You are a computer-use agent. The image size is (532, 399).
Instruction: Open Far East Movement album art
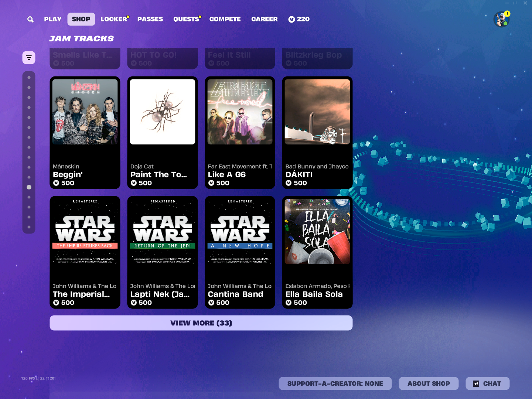pyautogui.click(x=240, y=112)
